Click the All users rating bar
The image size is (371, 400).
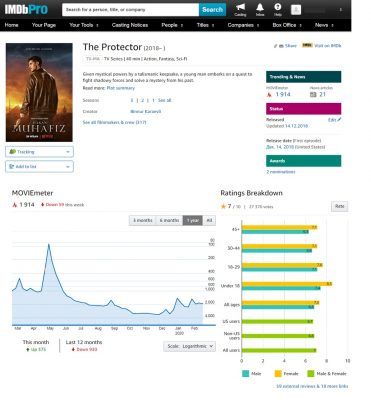[x=279, y=350]
